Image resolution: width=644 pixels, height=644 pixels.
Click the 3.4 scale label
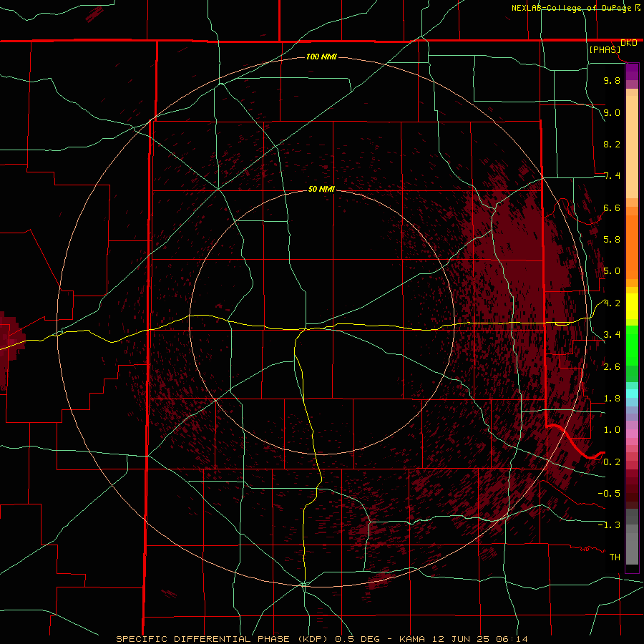coord(612,335)
